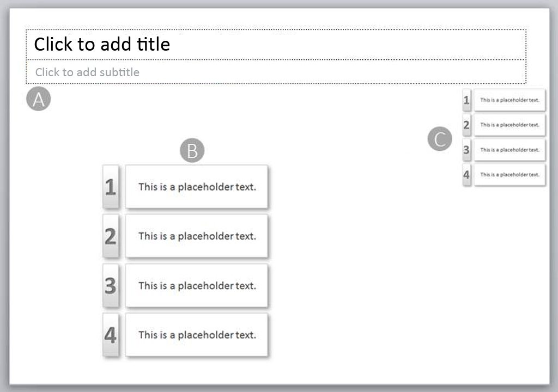
Task: Click the gray circle marker labeled B
Action: coord(192,150)
